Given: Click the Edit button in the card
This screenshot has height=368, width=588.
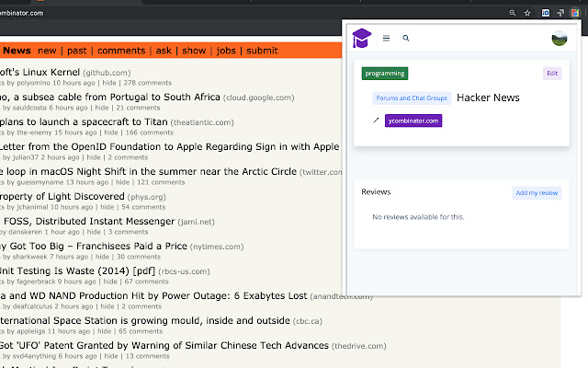Looking at the screenshot, I should (552, 74).
